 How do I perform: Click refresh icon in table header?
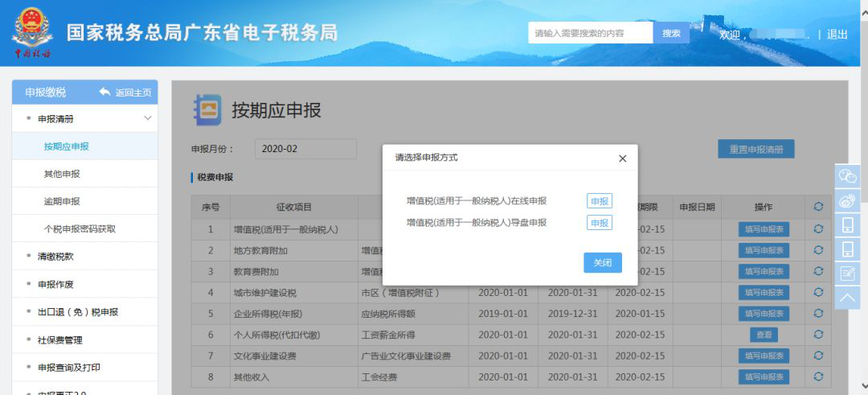(818, 207)
